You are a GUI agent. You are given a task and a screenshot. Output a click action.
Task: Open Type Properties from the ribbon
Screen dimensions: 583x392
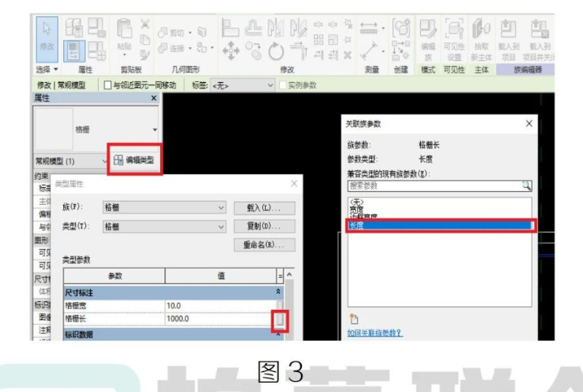74,28
